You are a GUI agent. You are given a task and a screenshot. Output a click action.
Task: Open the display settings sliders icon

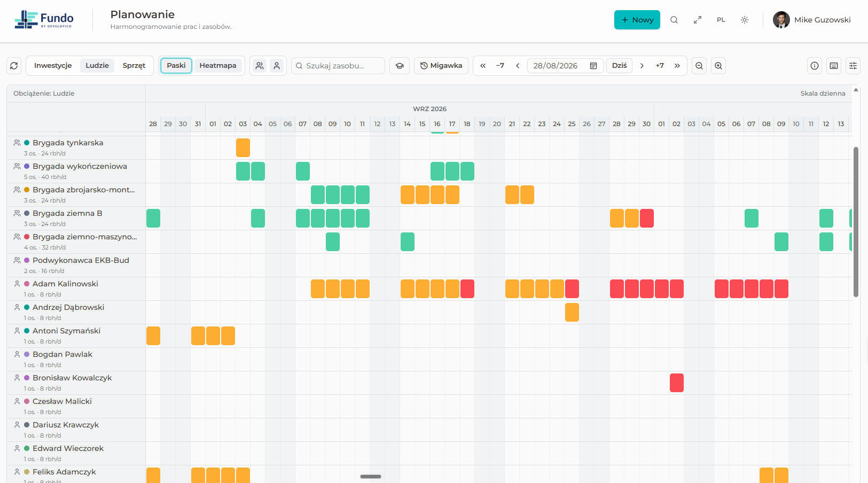click(x=853, y=66)
